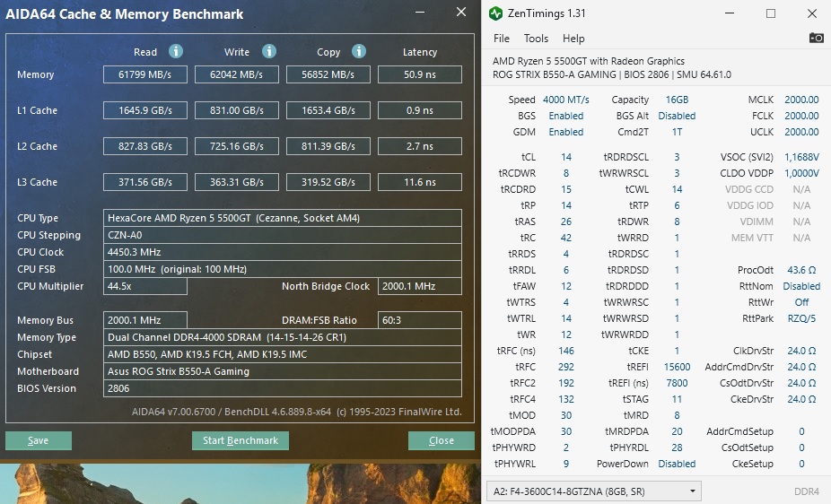Select the Memory Read result field
The image size is (831, 504).
[145, 74]
